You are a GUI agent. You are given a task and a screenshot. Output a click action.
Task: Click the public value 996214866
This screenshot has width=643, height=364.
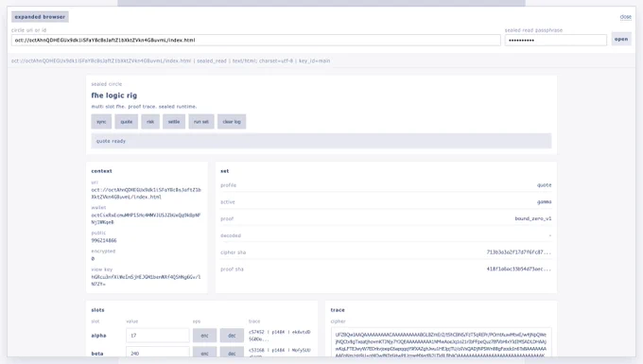104,240
